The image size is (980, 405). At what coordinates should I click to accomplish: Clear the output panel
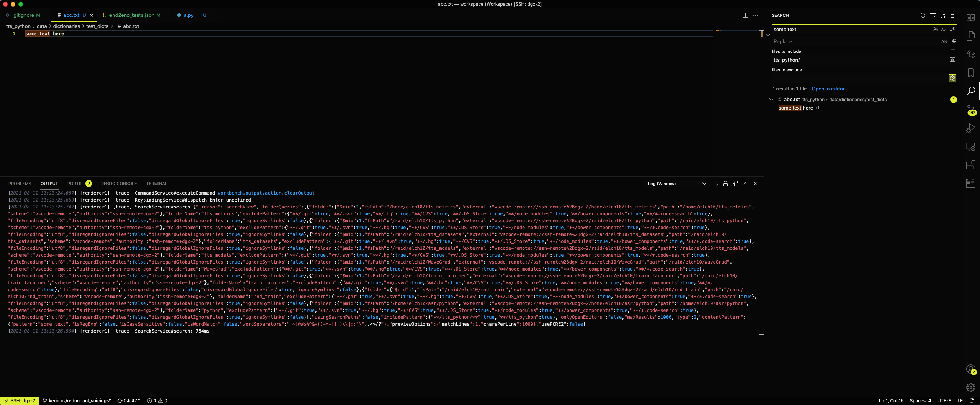point(715,184)
